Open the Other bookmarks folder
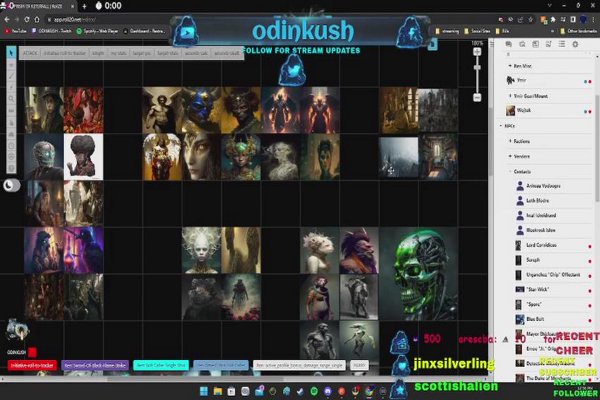 click(578, 31)
